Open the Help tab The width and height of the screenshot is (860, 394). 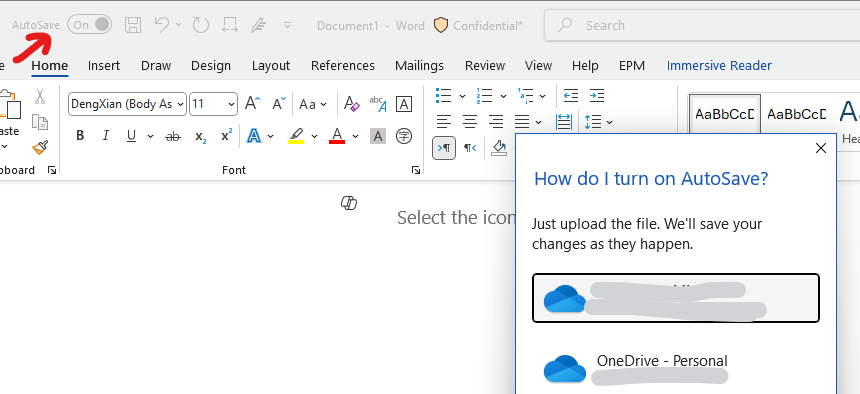point(585,66)
